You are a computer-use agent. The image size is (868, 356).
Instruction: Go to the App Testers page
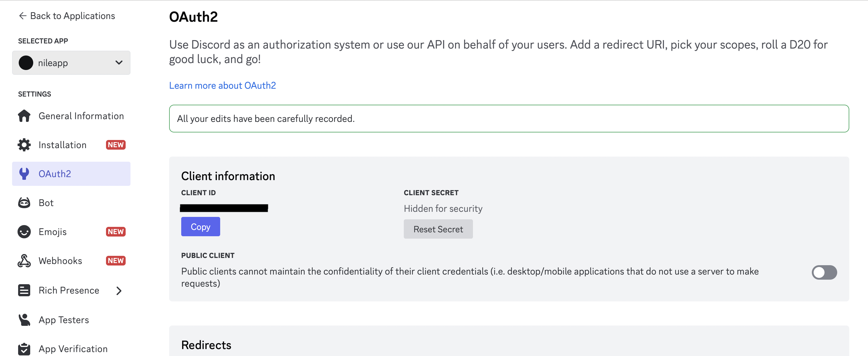64,320
